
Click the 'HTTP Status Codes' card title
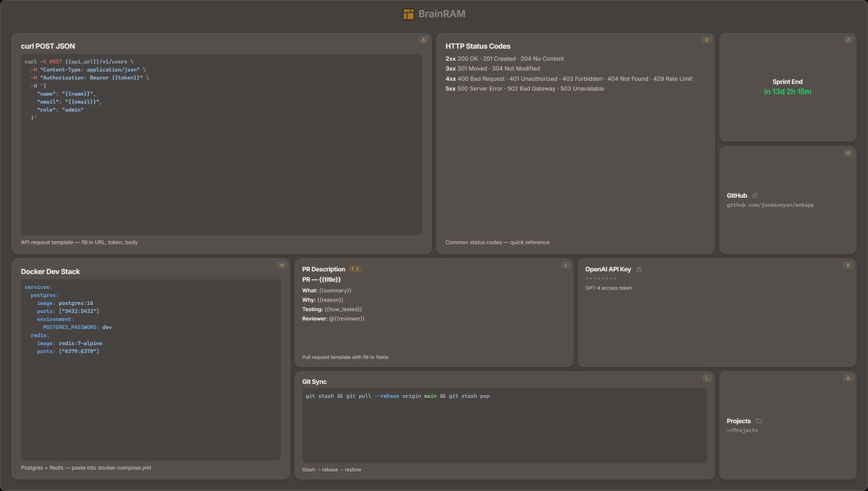[x=478, y=46]
